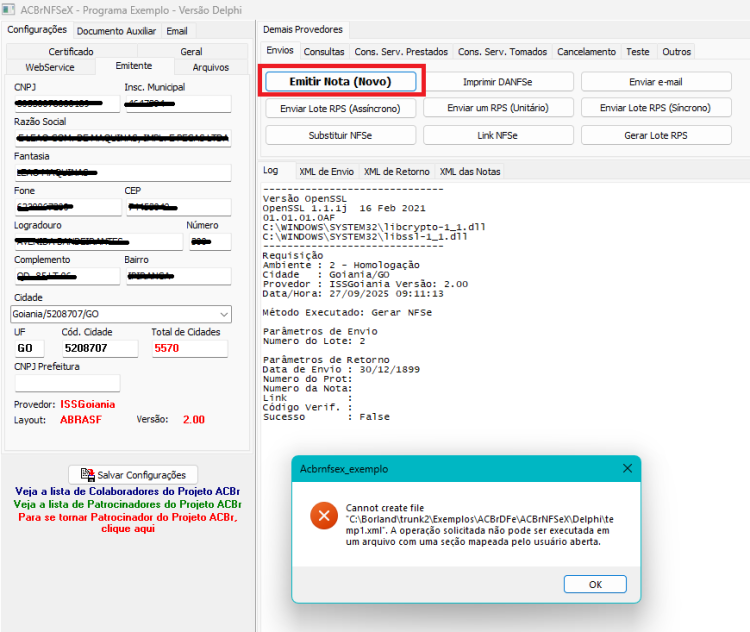Open the Outros tab

coord(676,52)
